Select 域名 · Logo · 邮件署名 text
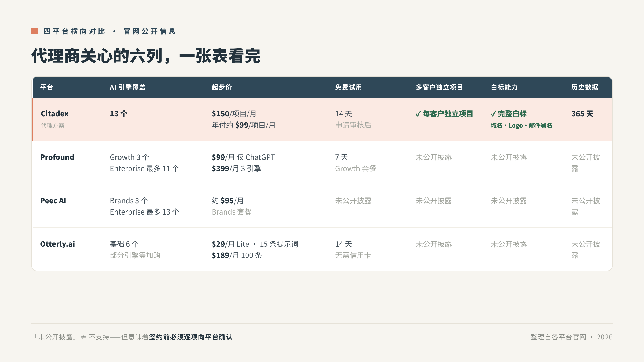This screenshot has width=644, height=362. [x=521, y=125]
